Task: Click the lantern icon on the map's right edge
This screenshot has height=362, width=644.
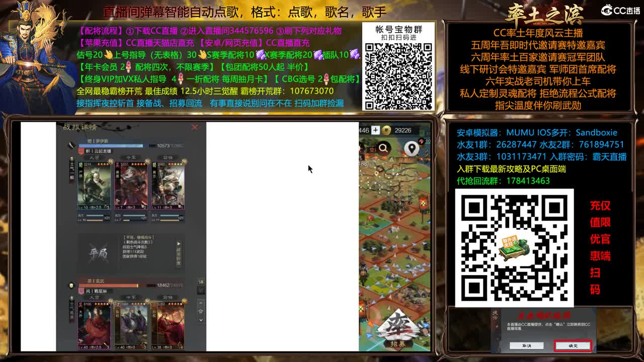Action: (x=424, y=204)
